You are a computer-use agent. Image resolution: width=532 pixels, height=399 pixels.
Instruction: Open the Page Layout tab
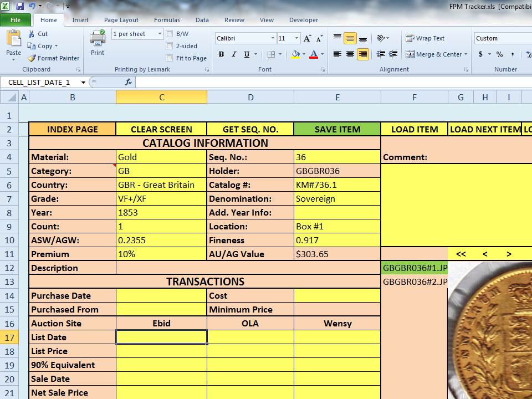[x=121, y=20]
